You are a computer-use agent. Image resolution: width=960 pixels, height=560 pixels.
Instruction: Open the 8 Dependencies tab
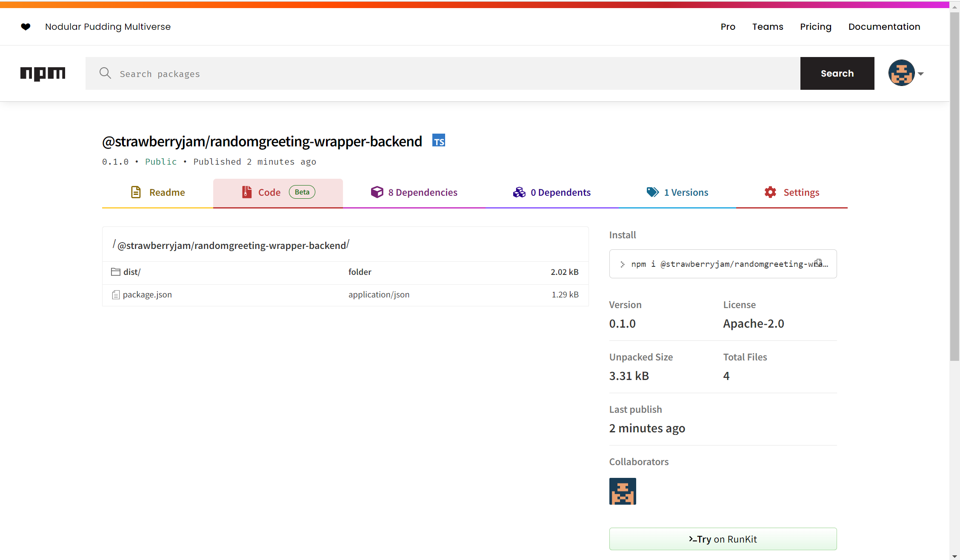[414, 192]
